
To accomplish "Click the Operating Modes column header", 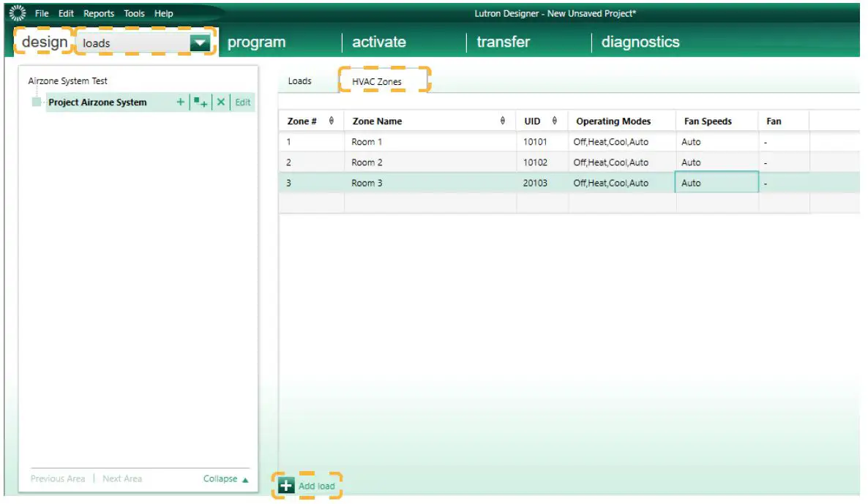I will (x=621, y=121).
